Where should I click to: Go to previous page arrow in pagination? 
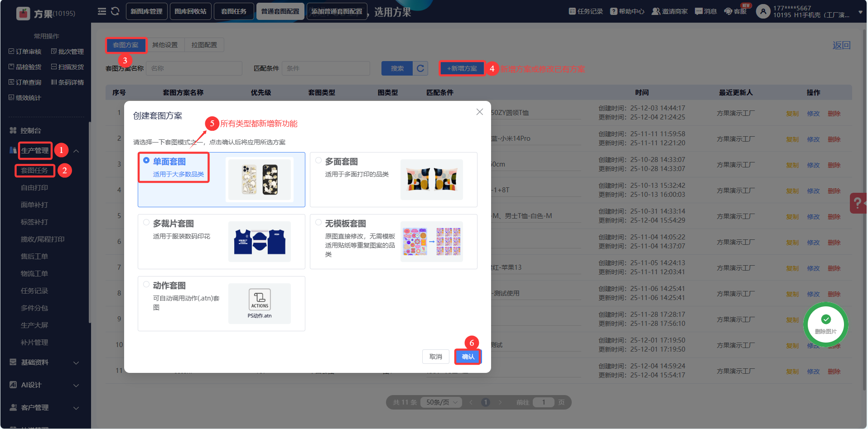click(x=471, y=402)
